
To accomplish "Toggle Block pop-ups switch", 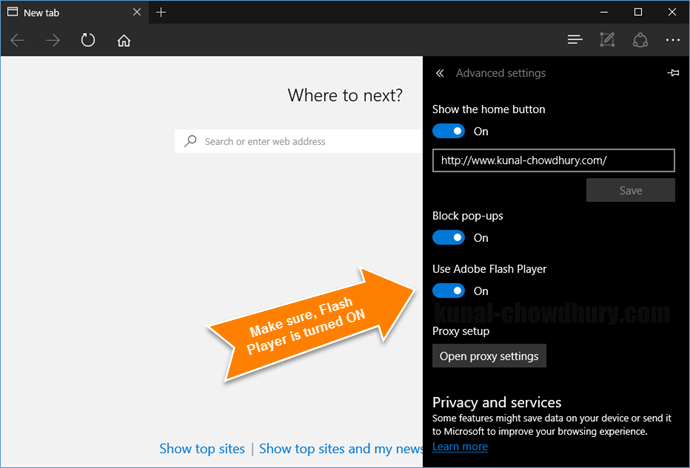I will [448, 238].
